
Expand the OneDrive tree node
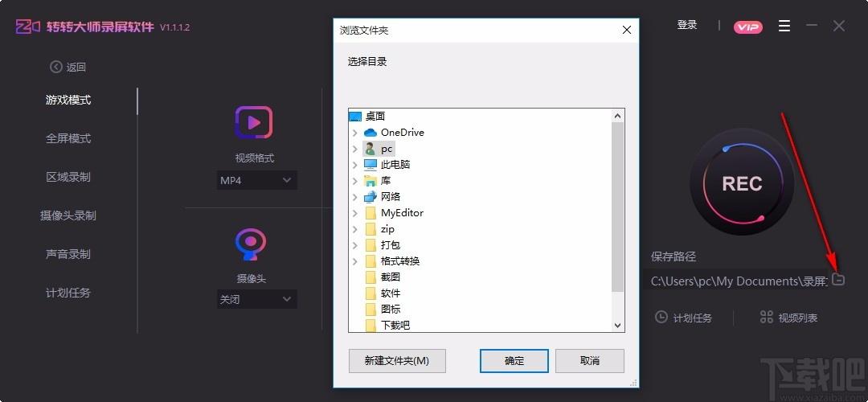coord(355,133)
